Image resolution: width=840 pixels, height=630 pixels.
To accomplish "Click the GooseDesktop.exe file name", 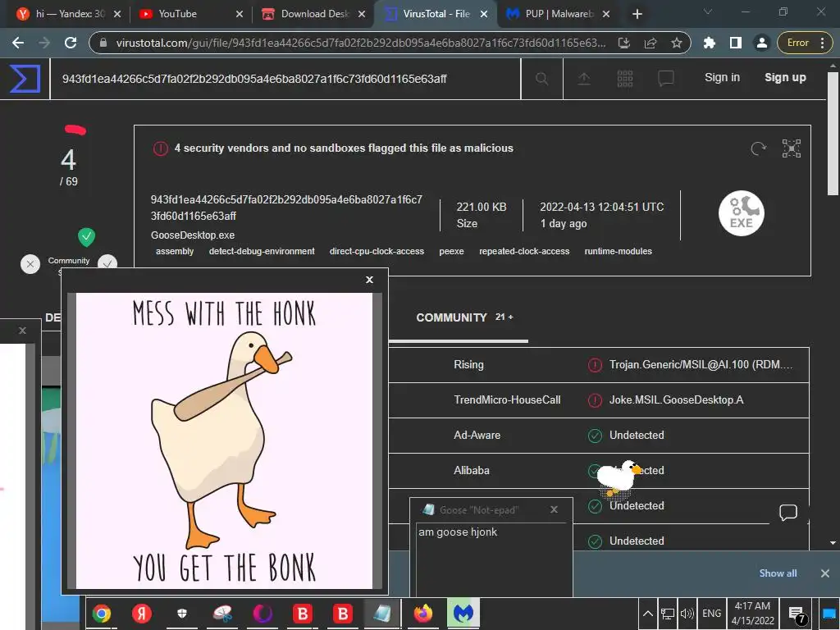I will tap(193, 235).
